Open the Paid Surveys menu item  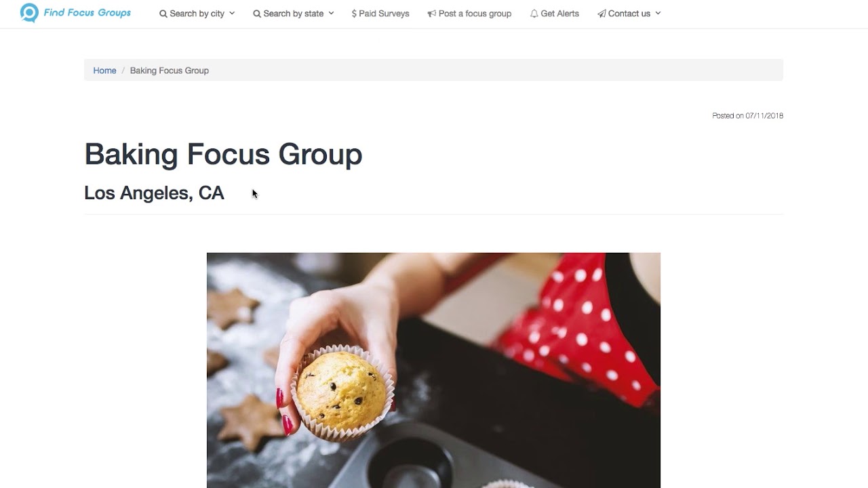click(x=380, y=14)
